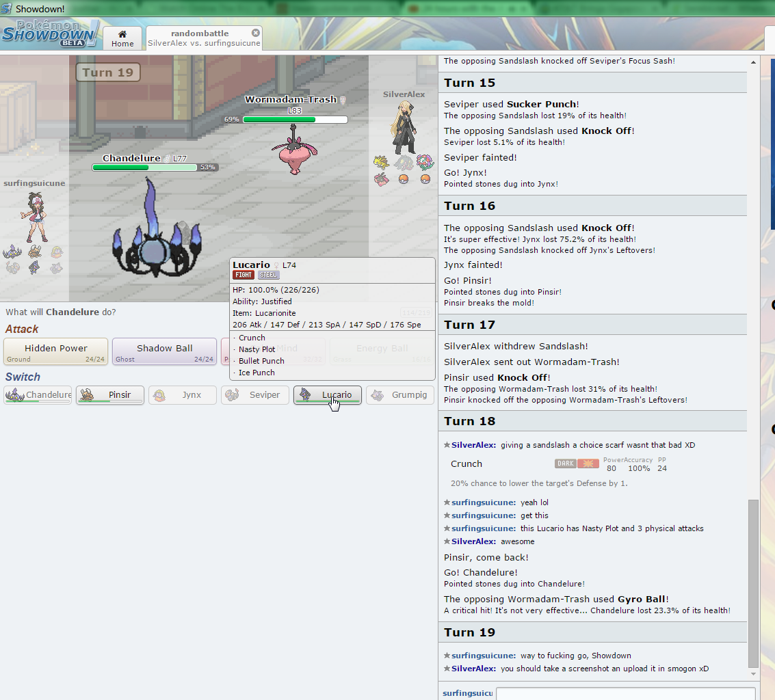Click 'Pinsir breaks the mold!' log line
Image resolution: width=775 pixels, height=700 pixels.
tap(489, 303)
